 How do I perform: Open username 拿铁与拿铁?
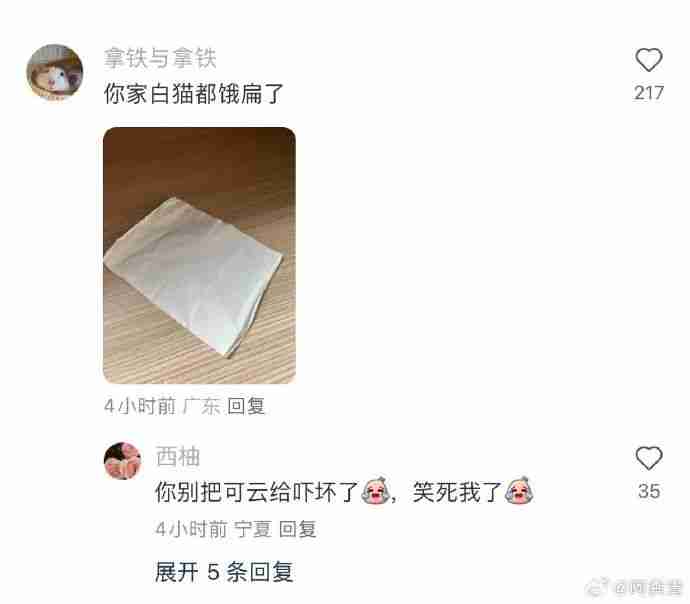160,58
